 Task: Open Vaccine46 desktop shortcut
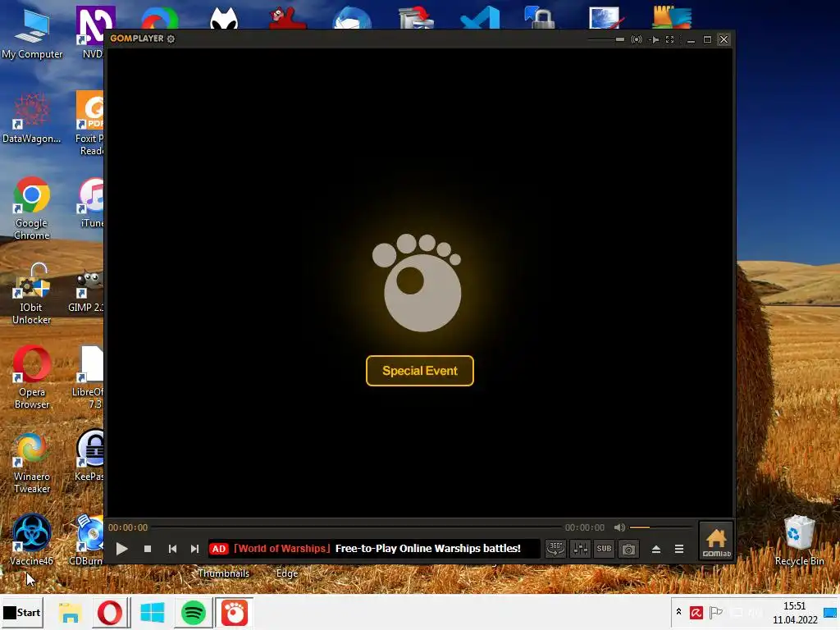[x=32, y=540]
